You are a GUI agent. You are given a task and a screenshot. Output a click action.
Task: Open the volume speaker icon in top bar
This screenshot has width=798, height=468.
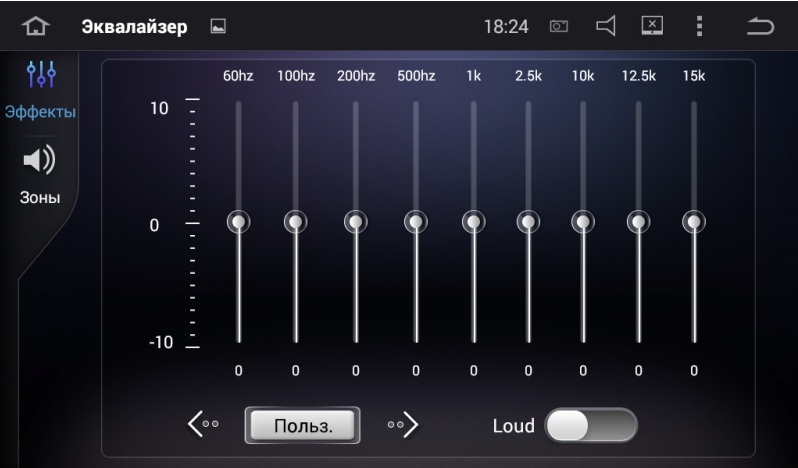tap(606, 25)
